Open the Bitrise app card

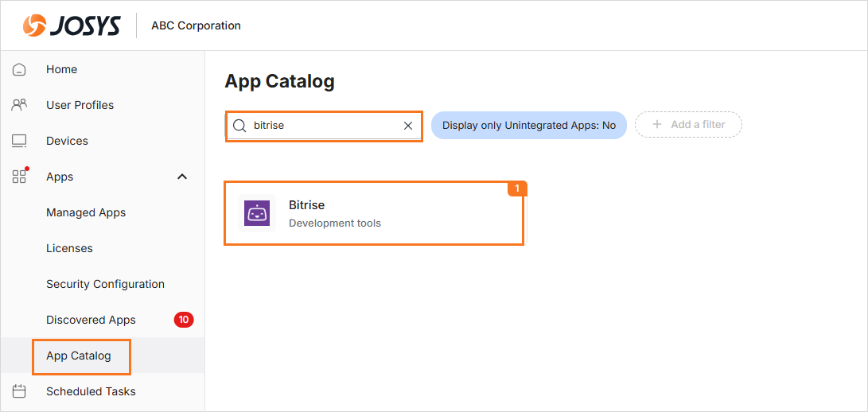point(374,213)
